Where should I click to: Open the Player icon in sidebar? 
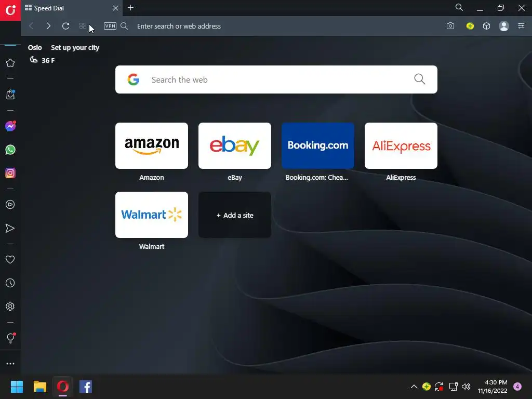[10, 205]
